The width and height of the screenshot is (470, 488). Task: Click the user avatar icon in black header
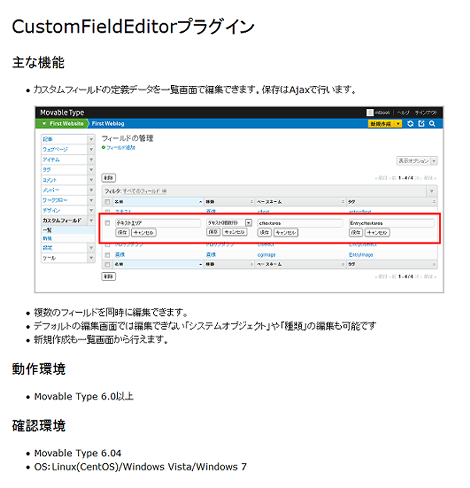(x=370, y=113)
